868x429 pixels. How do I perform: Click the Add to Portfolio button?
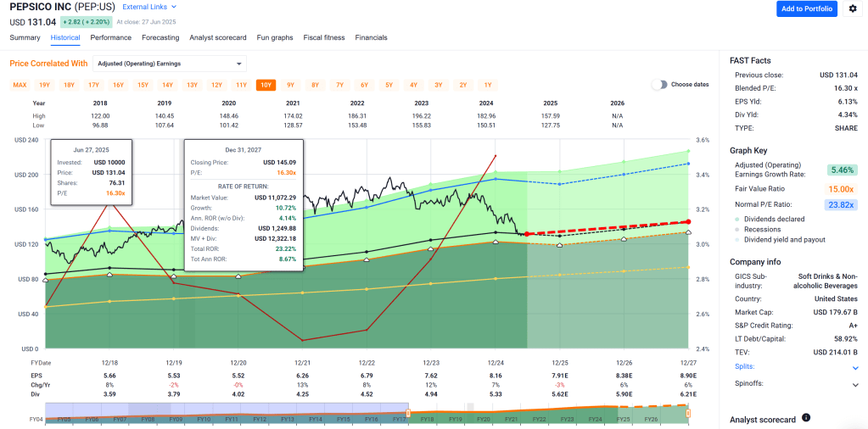pos(806,8)
